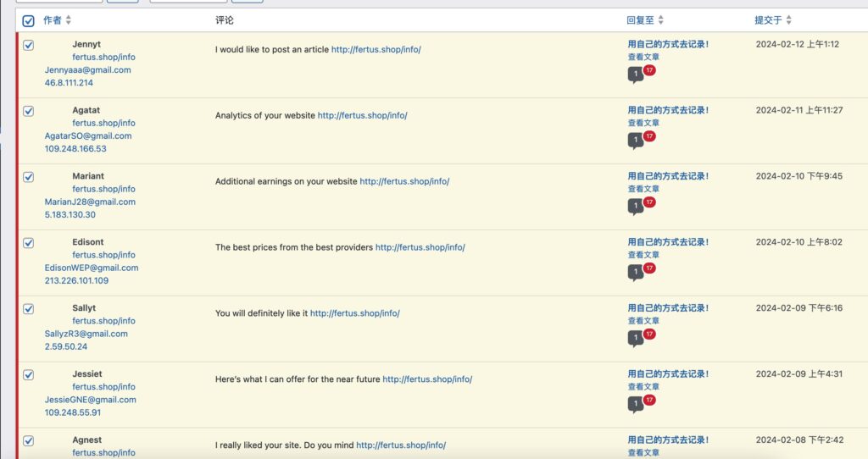
Task: Open approved comment bubble in Mariant row
Action: pos(635,207)
